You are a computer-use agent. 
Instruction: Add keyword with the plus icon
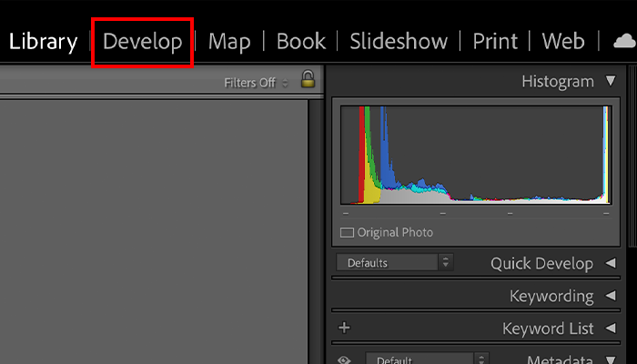pyautogui.click(x=344, y=328)
